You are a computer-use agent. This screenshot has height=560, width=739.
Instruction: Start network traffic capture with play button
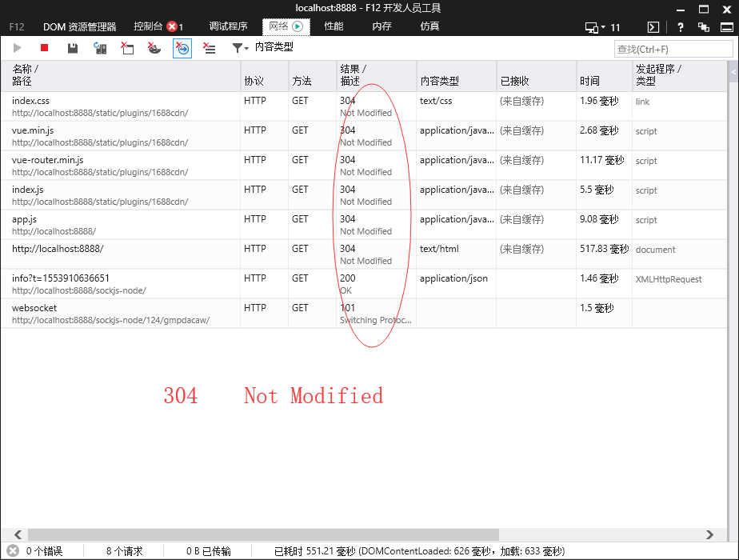[17, 48]
